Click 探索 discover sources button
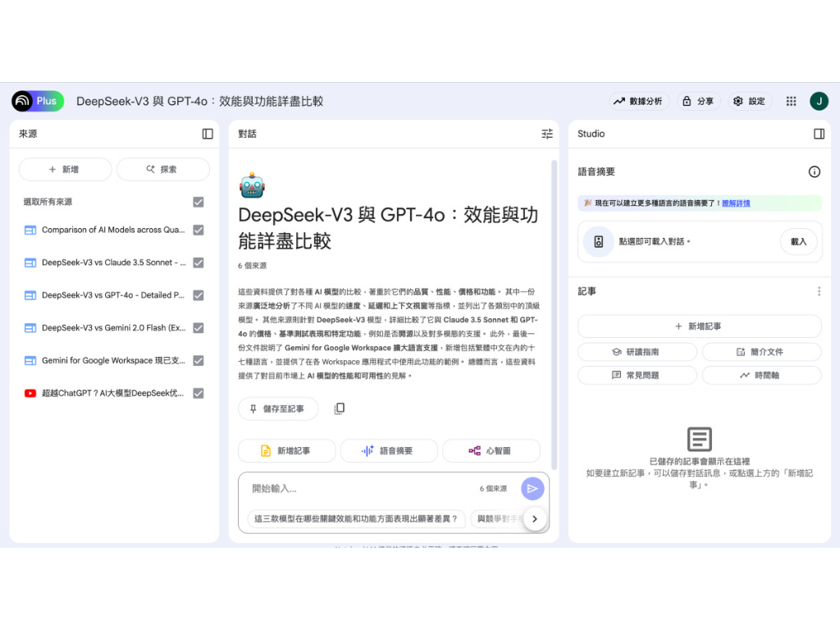This screenshot has width=840, height=630. pyautogui.click(x=163, y=169)
